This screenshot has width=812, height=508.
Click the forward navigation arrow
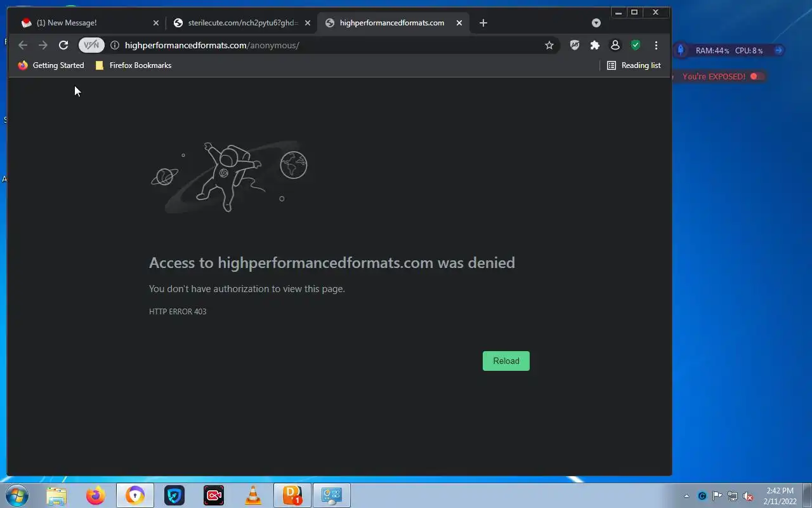[x=43, y=45]
